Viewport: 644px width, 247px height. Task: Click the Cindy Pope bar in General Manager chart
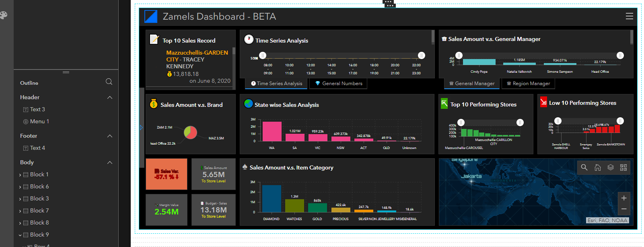point(479,62)
